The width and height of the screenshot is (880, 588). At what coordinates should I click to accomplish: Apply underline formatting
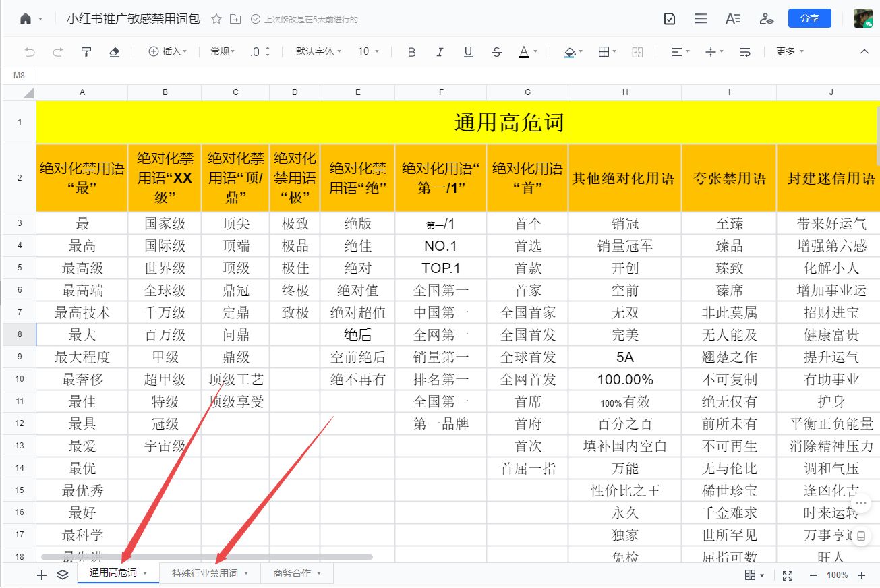click(468, 51)
